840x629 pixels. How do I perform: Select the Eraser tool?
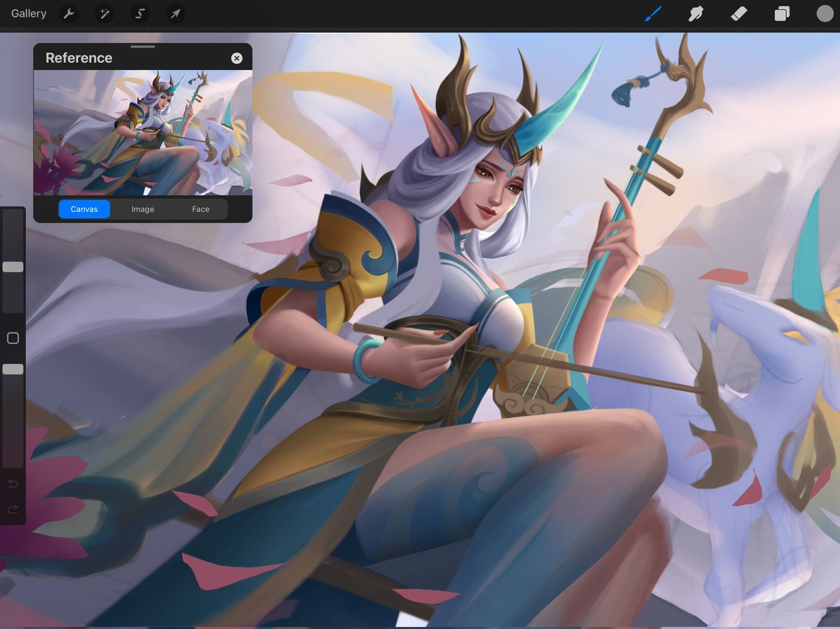coord(739,13)
